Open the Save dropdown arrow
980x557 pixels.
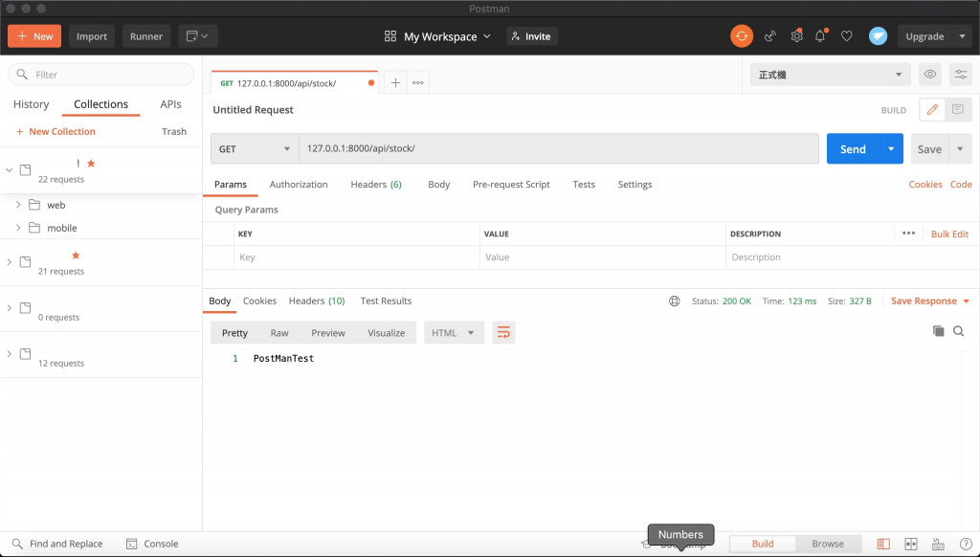(961, 148)
